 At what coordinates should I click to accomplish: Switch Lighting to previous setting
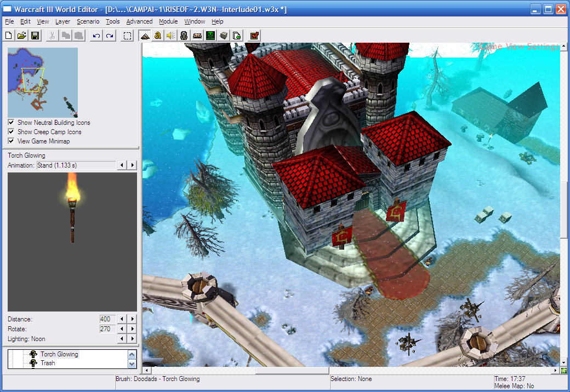tap(122, 339)
